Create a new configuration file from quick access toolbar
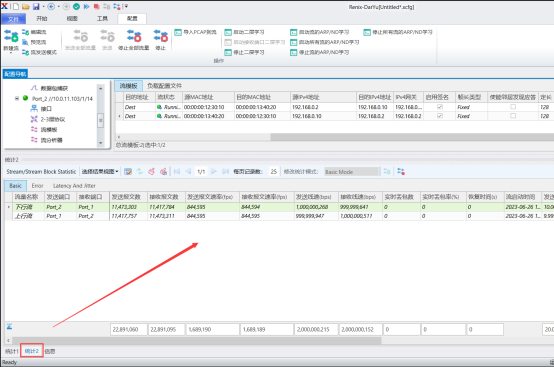Image resolution: width=554 pixels, height=367 pixels. [x=16, y=6]
